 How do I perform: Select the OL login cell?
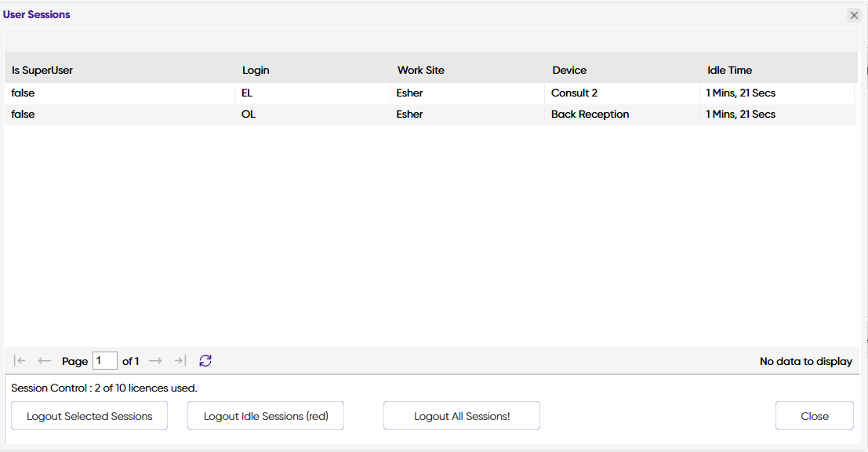312,114
